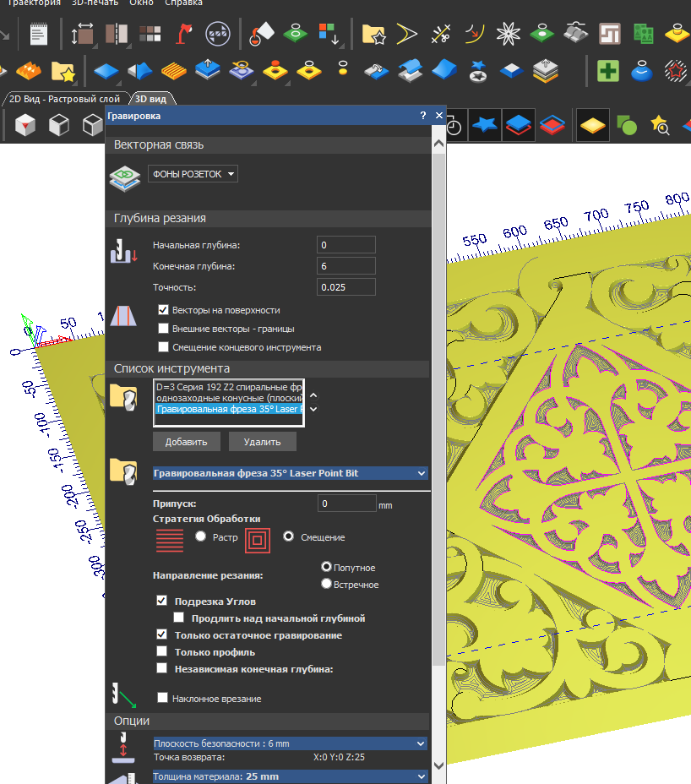
Task: Enable Только профиль checkbox
Action: click(x=161, y=651)
